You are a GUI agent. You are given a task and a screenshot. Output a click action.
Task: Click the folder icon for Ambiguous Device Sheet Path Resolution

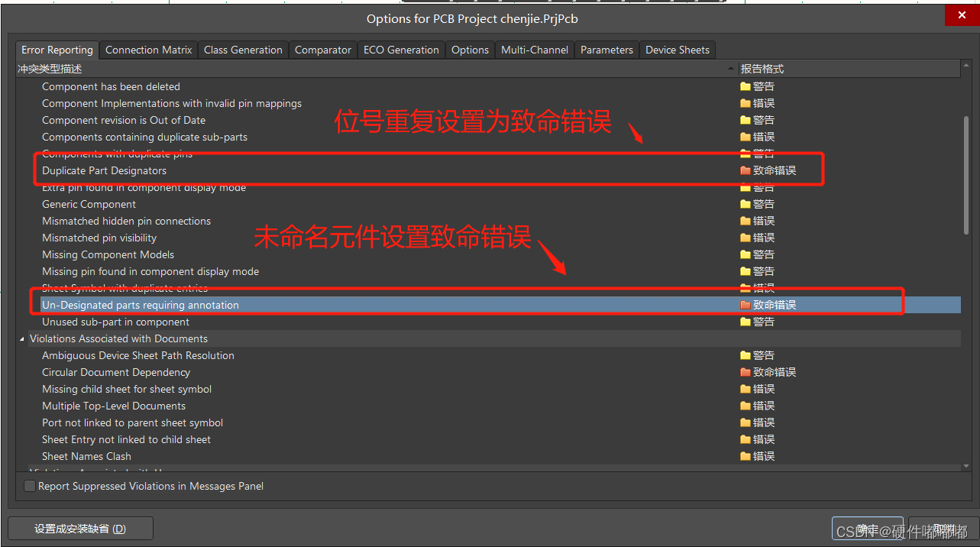pos(746,355)
